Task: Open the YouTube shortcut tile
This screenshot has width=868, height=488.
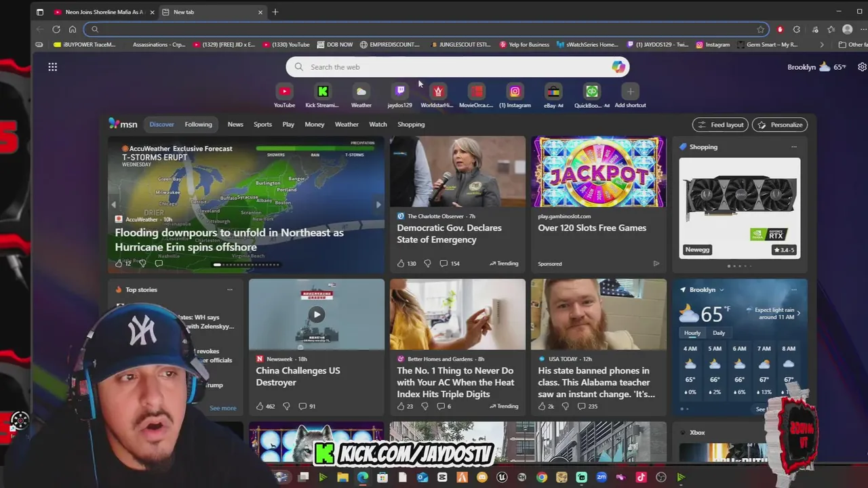Action: pos(284,96)
